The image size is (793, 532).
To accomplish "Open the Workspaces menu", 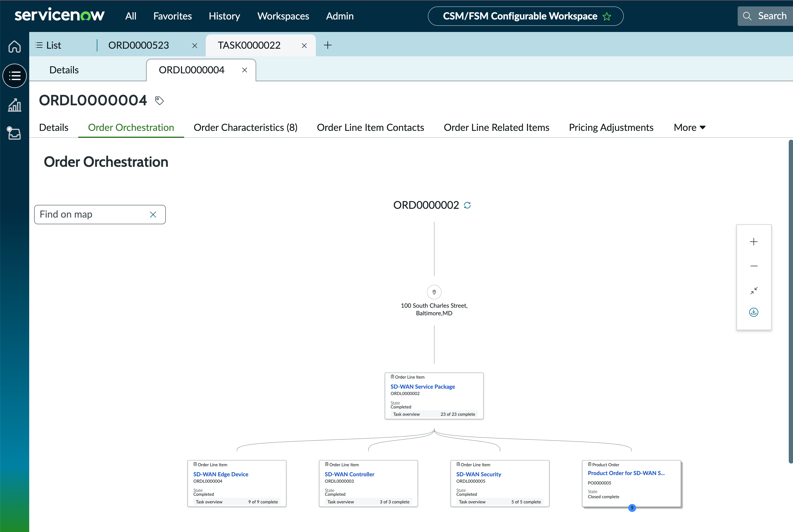I will coord(283,16).
